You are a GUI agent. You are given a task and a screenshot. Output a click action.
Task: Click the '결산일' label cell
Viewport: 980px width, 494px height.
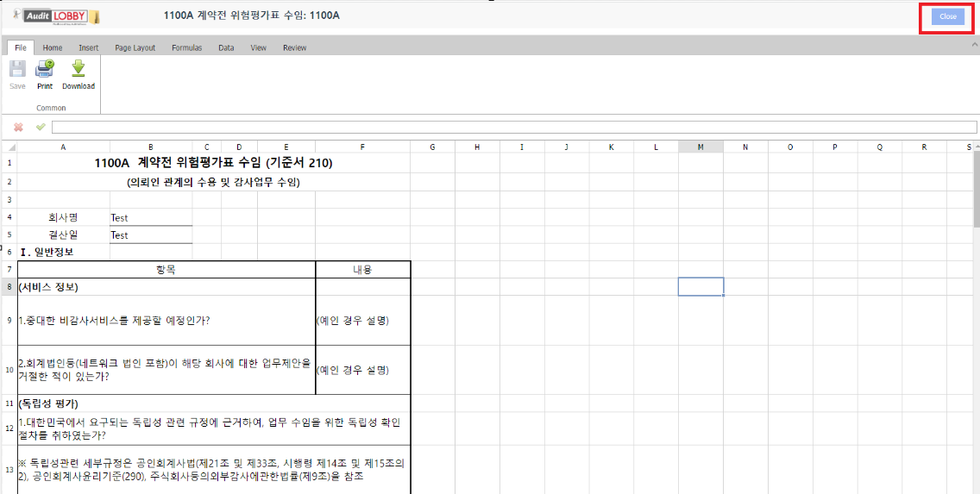click(64, 234)
